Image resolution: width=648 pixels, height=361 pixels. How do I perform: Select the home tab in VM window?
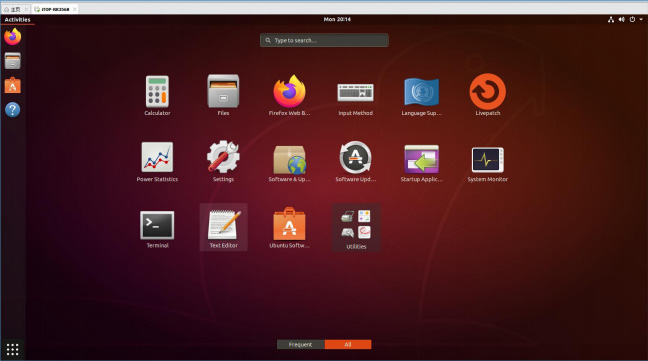(x=16, y=9)
